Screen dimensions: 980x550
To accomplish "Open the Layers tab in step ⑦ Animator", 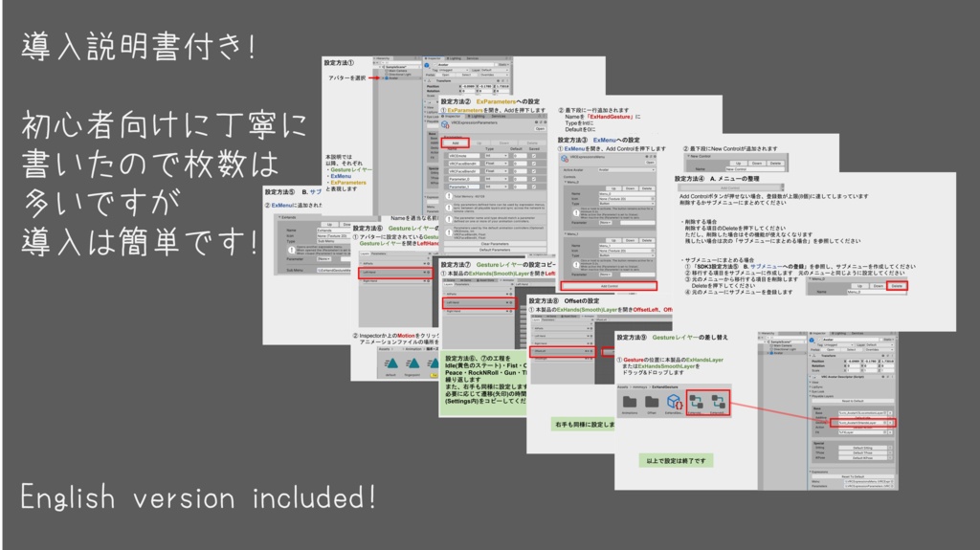I will (448, 284).
